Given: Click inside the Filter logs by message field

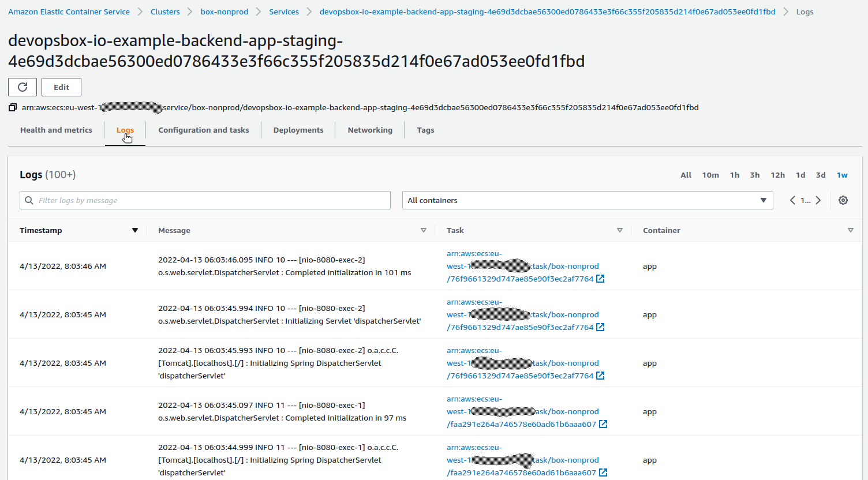Looking at the screenshot, I should point(173,200).
